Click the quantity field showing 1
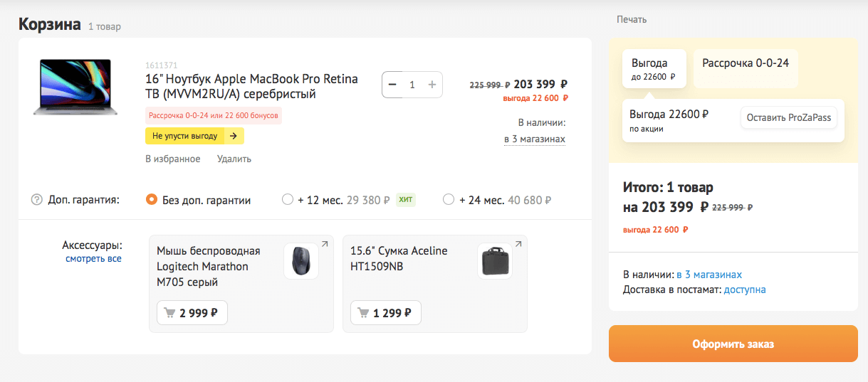The width and height of the screenshot is (868, 382). (412, 85)
